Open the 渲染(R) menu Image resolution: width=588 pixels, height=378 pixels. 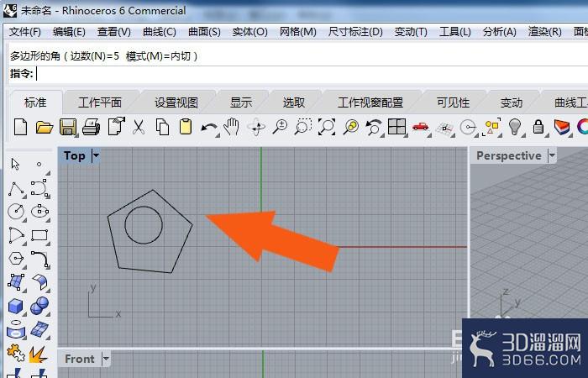pyautogui.click(x=544, y=32)
